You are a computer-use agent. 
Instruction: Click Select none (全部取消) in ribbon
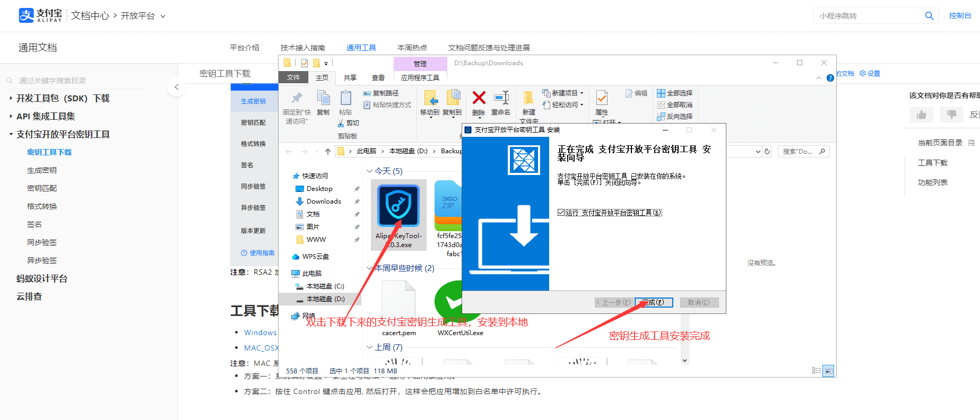point(674,105)
